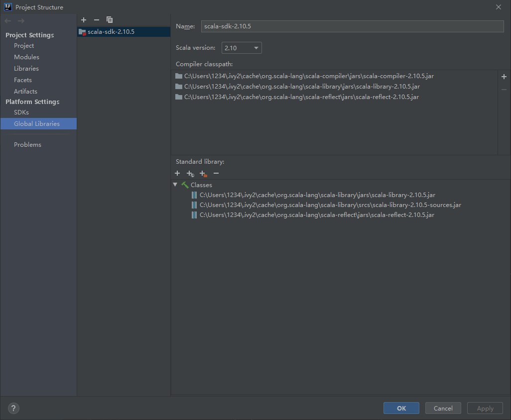This screenshot has height=420, width=511.
Task: Open Modules settings
Action: pyautogui.click(x=26, y=57)
